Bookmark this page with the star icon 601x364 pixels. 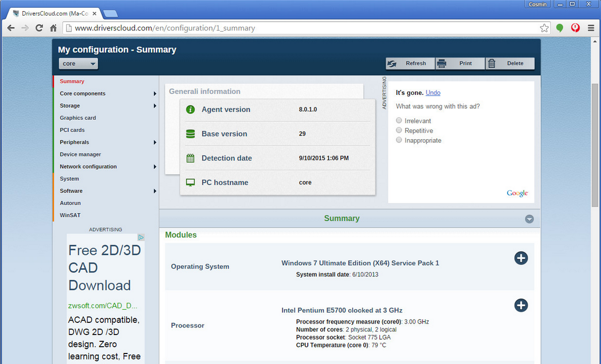coord(544,28)
